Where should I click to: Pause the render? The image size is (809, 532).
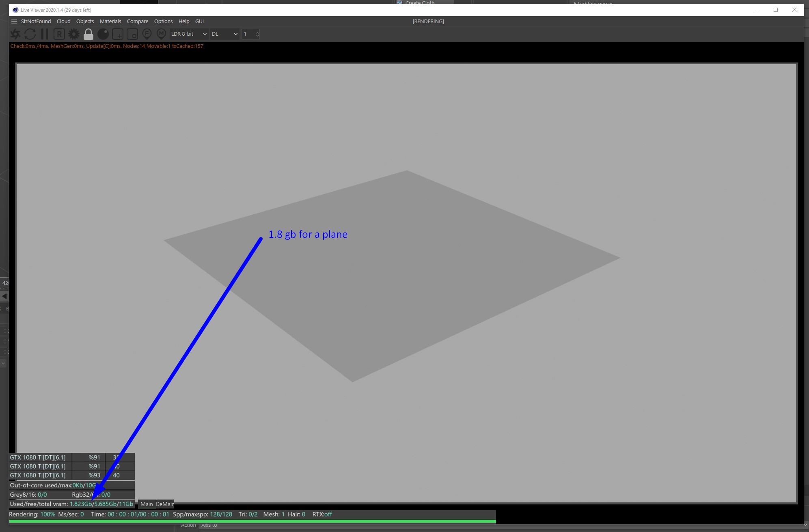click(x=45, y=34)
